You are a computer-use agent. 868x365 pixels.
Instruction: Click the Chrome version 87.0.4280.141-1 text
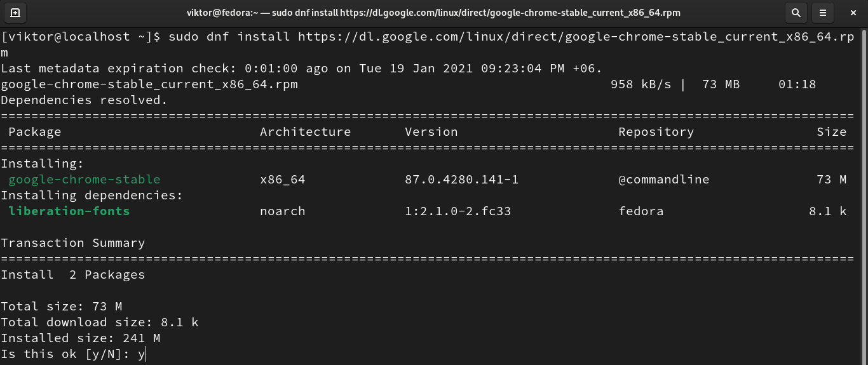461,180
